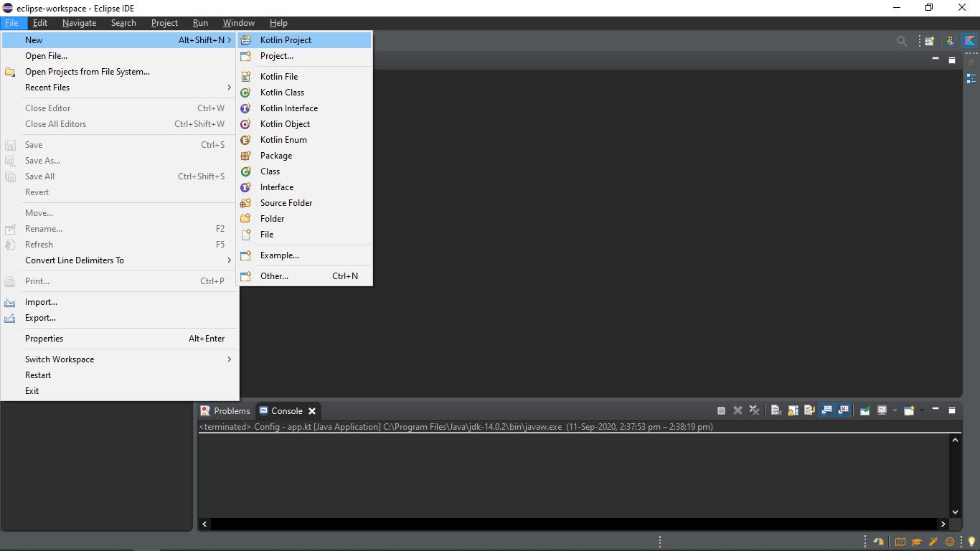
Task: Toggle Word Wrap in the Console
Action: coord(810,410)
